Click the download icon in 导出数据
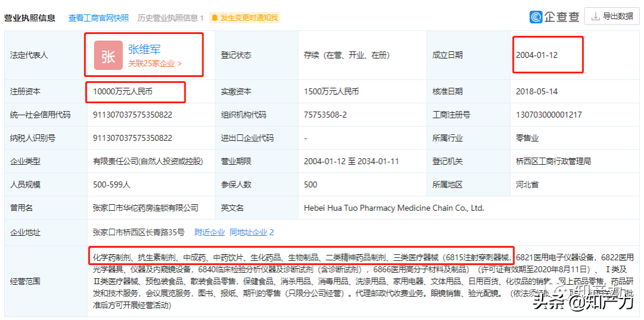The width and height of the screenshot is (644, 320). click(595, 17)
